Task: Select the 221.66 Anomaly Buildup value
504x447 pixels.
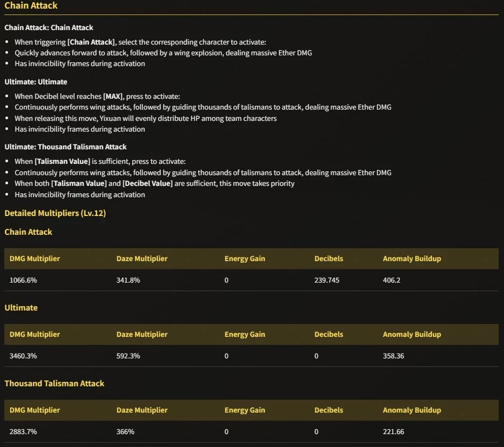Action: 393,432
